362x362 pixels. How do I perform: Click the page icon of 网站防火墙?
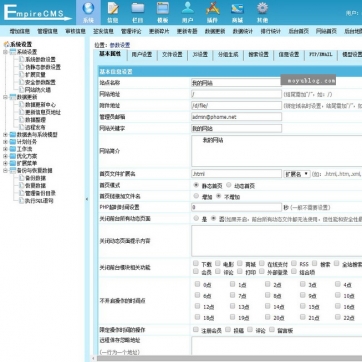coord(22,90)
